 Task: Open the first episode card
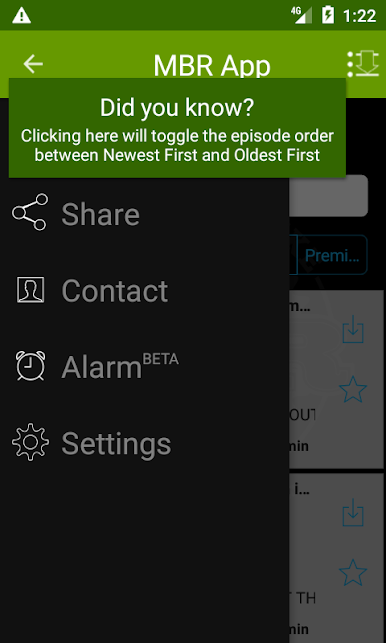tap(336, 379)
